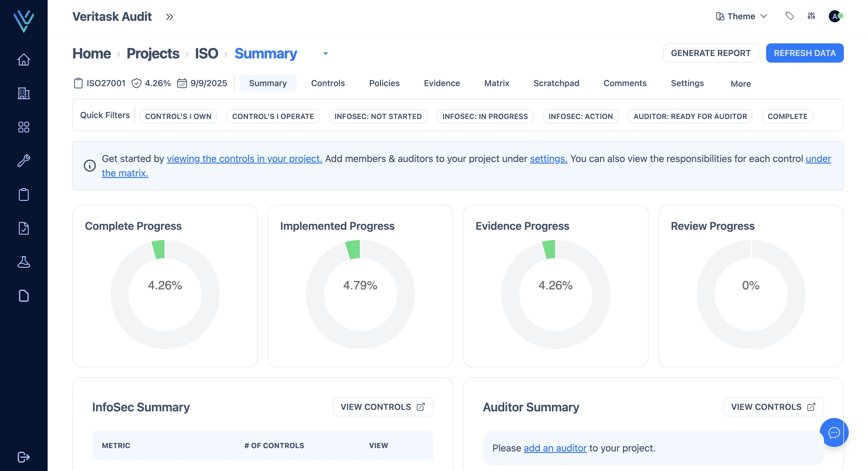Click the 'add an auditor' link
Viewport: 868px width, 471px height.
[x=555, y=448]
